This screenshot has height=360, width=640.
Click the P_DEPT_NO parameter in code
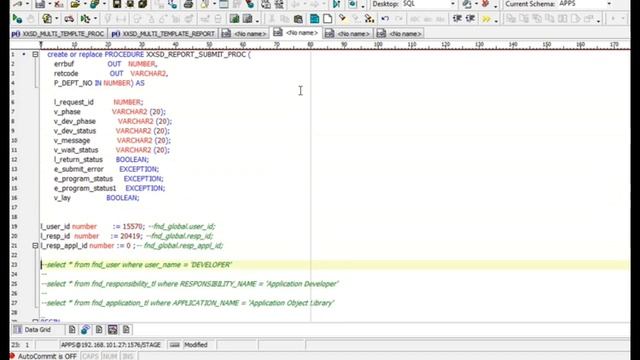click(x=73, y=83)
